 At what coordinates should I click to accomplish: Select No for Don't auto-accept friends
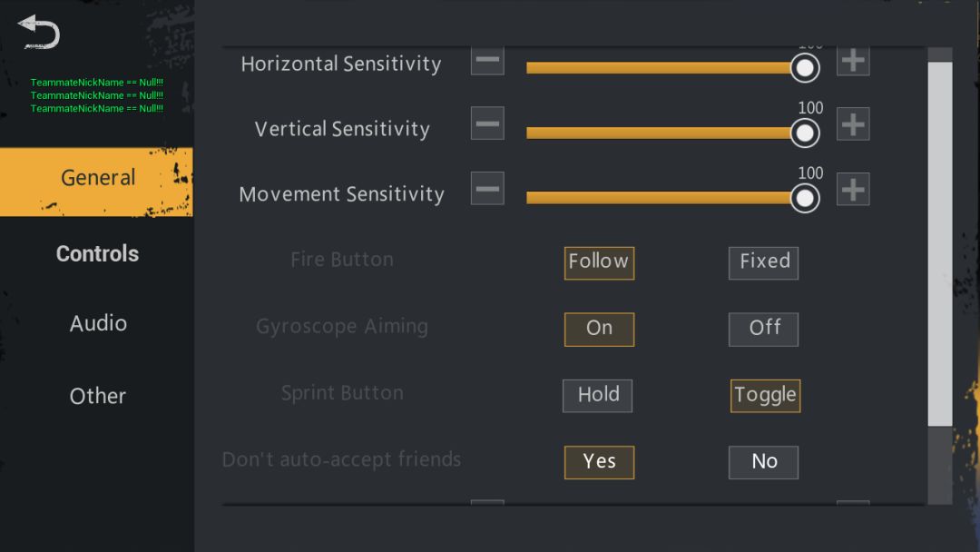coord(763,462)
